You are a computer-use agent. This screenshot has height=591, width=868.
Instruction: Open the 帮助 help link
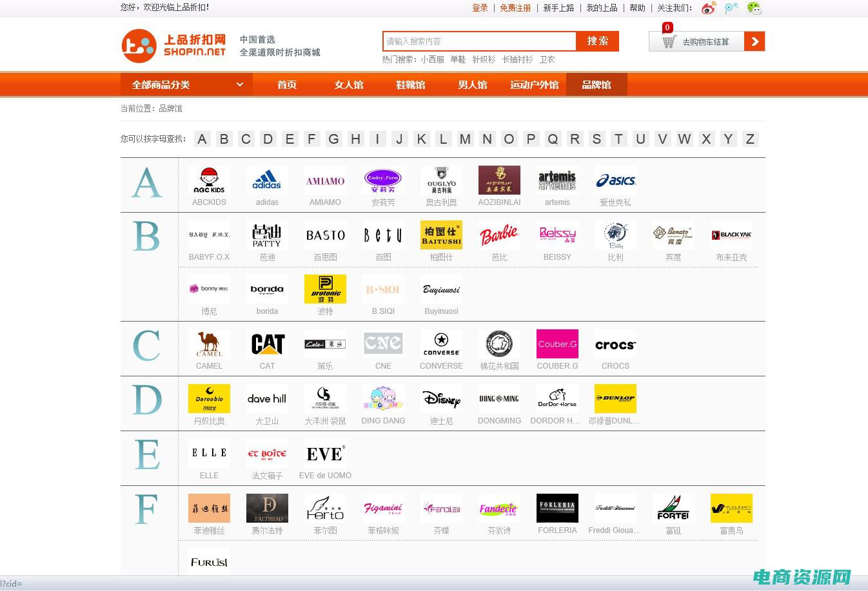pos(637,8)
